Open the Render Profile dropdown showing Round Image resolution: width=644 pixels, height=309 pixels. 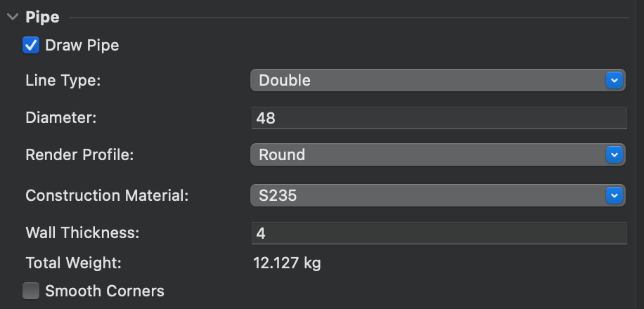(427, 154)
